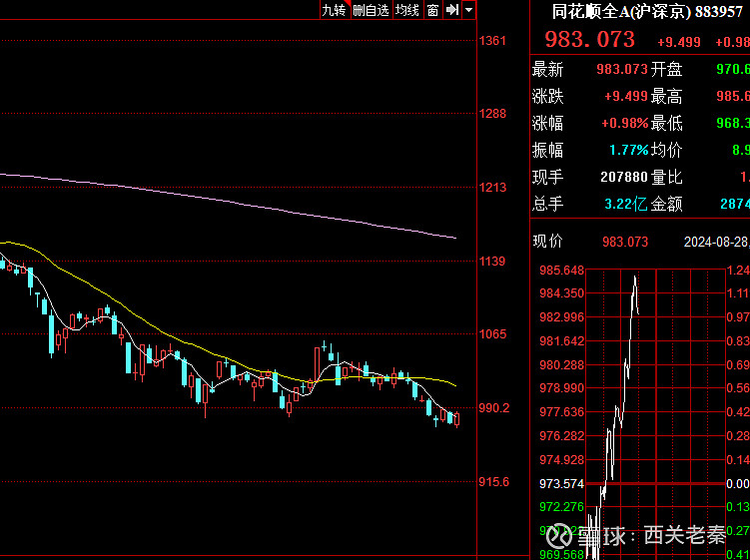Toggle the 均线 moving averages display
Image resolution: width=750 pixels, height=560 pixels.
tap(407, 10)
